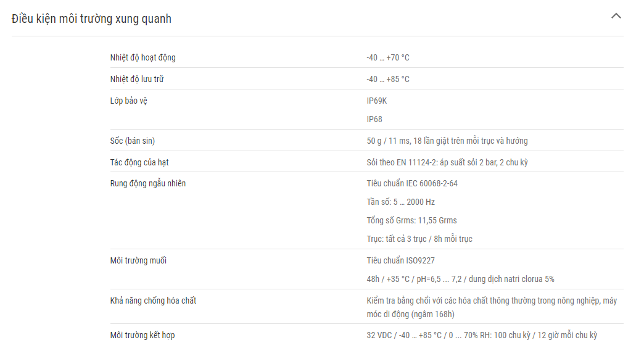The image size is (644, 348).
Task: Click the Tần số: 5 ... 2000 Hz line
Action: pos(401,202)
